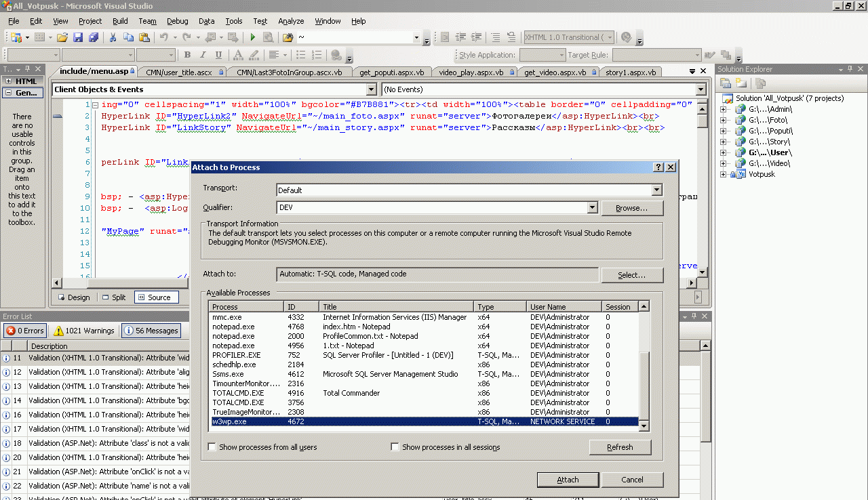
Task: Start debugging with the green play icon
Action: click(x=253, y=38)
